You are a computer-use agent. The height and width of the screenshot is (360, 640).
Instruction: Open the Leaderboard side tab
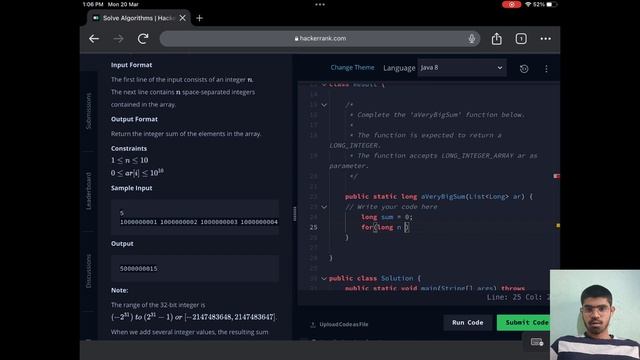pyautogui.click(x=89, y=191)
